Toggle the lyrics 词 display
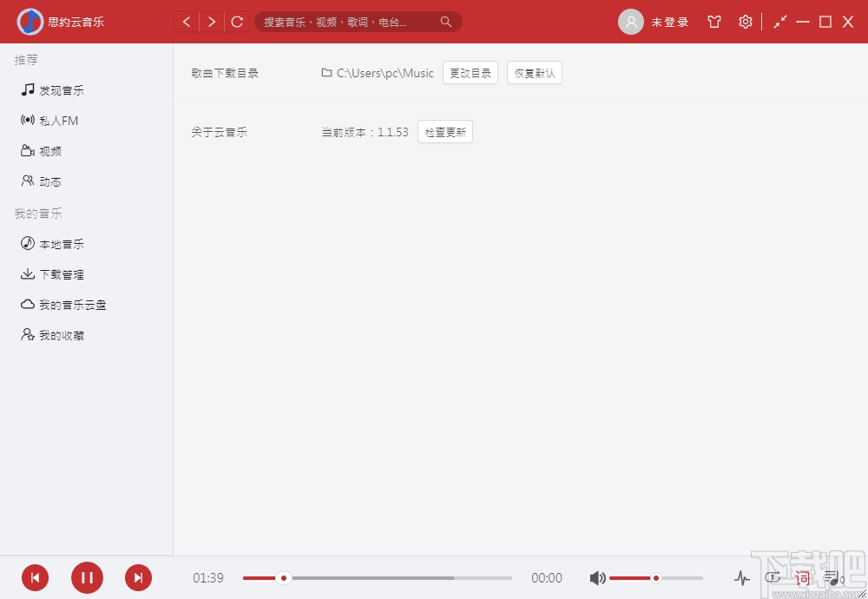868x599 pixels. pos(801,578)
